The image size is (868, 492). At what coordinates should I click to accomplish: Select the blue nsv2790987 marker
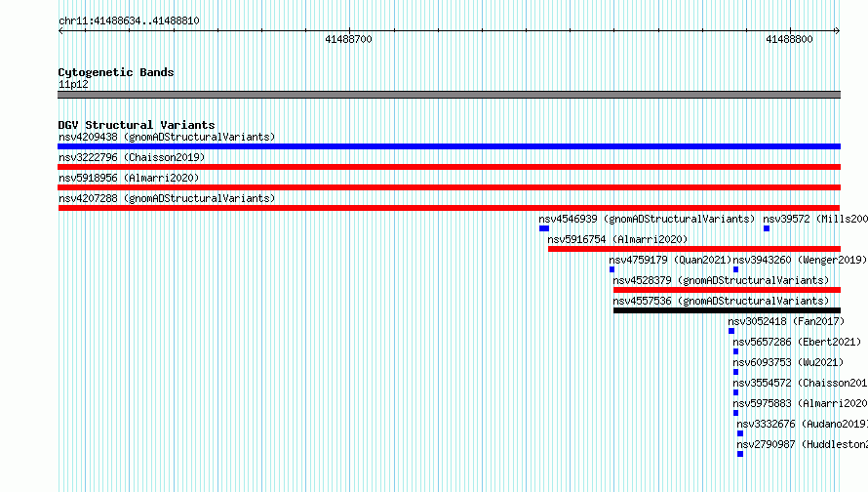click(740, 454)
